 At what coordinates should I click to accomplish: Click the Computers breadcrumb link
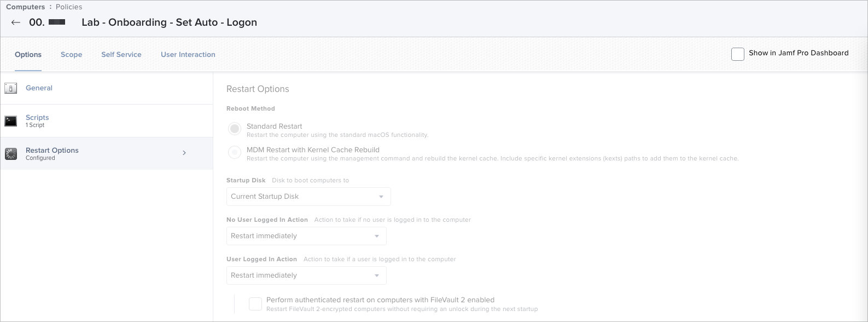25,7
